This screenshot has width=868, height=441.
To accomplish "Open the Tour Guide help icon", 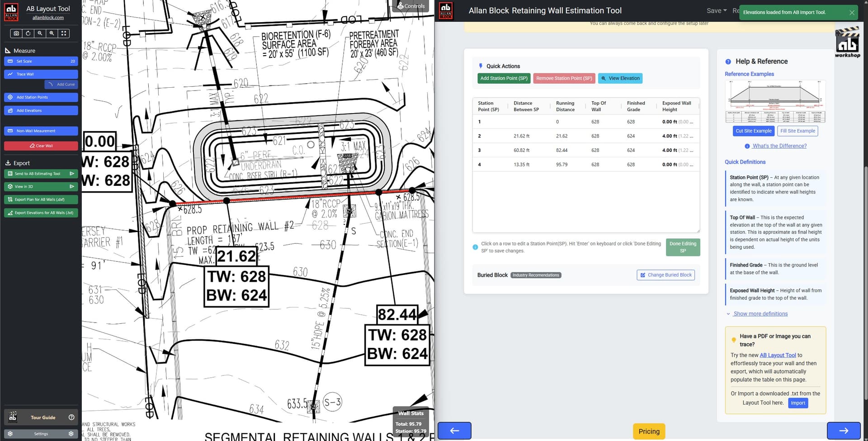I will click(x=71, y=417).
